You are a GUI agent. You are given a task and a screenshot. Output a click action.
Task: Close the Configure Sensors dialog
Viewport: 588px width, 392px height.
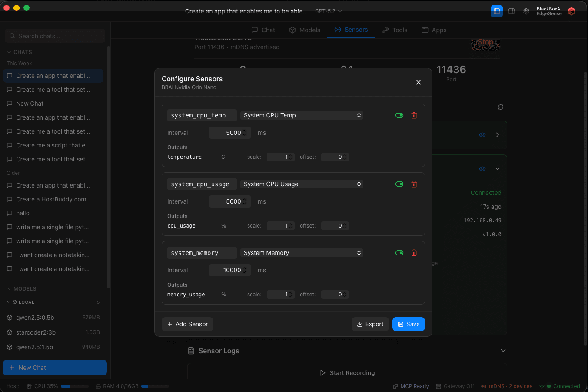point(419,82)
